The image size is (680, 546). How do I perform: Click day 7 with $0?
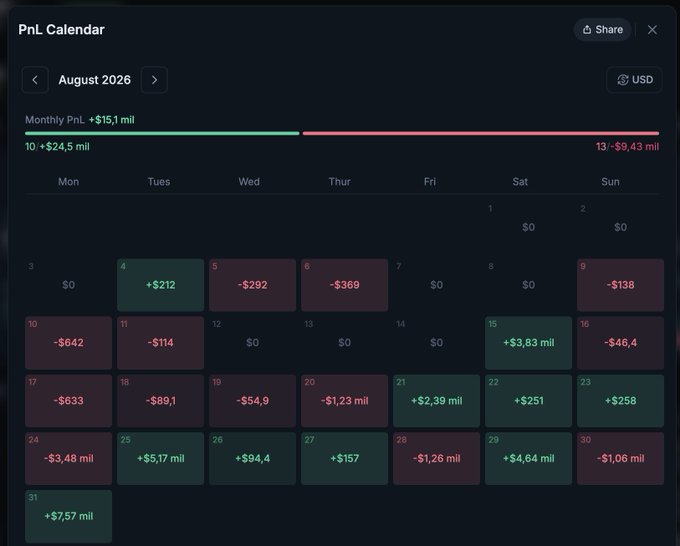(436, 285)
